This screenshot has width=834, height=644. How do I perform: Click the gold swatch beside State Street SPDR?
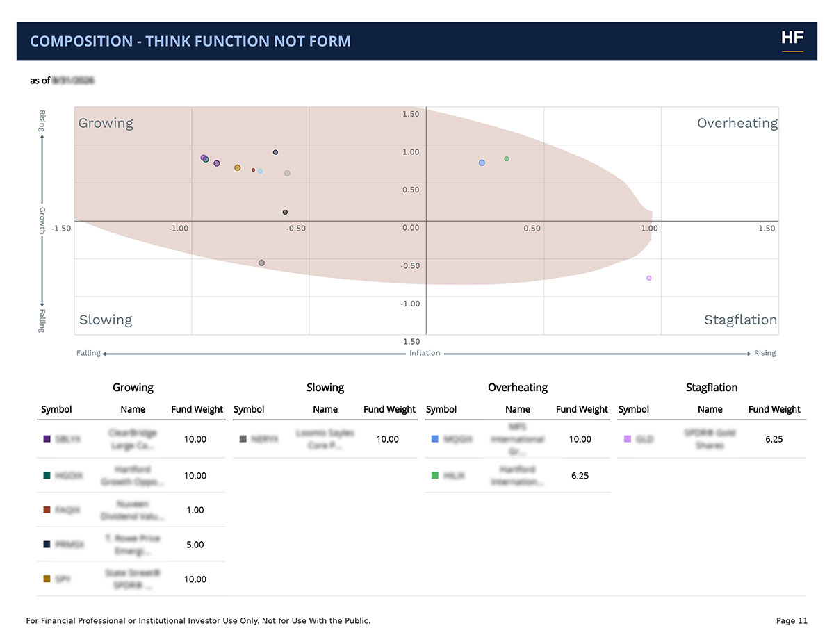[x=47, y=579]
